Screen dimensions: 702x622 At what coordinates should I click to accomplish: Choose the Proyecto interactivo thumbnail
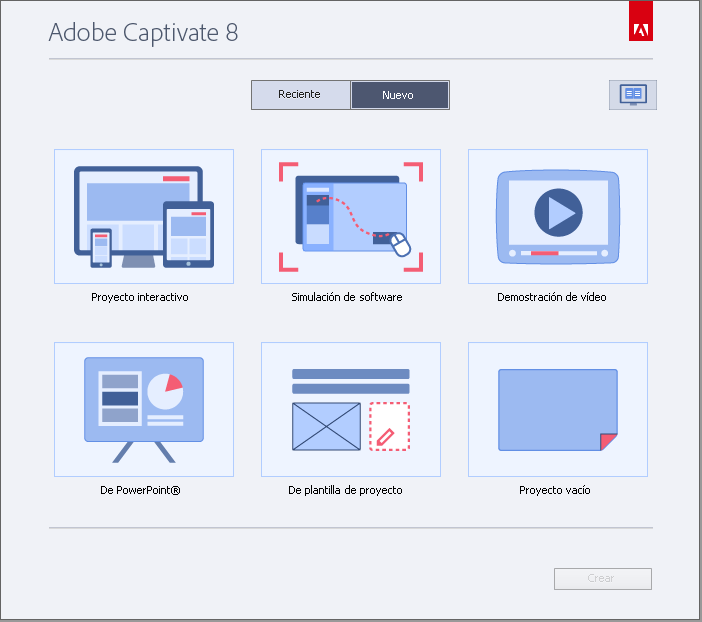(x=144, y=216)
